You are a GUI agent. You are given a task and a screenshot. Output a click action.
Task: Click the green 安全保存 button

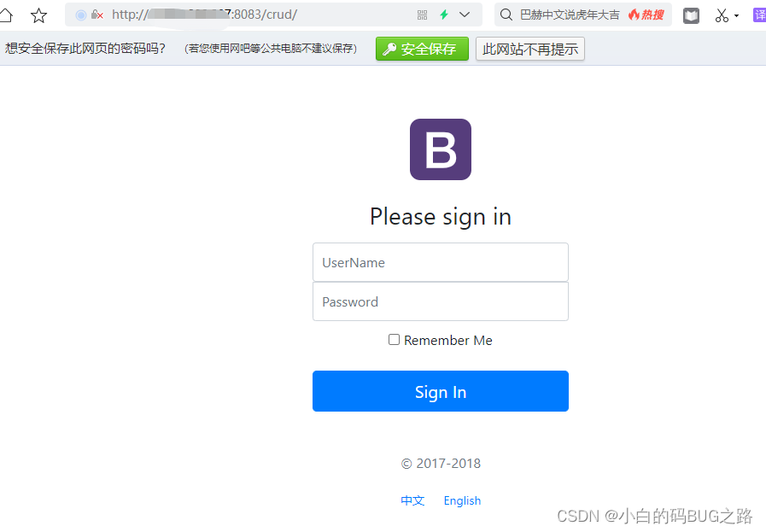pyautogui.click(x=422, y=49)
